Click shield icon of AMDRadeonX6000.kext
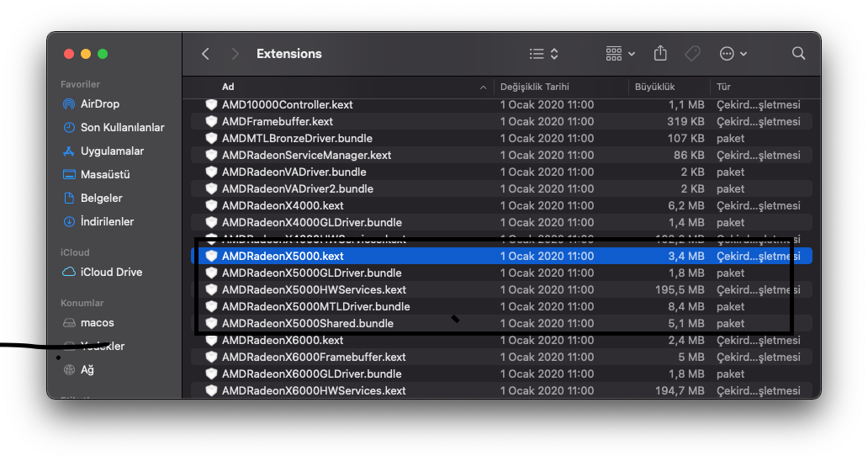The image size is (868, 461). click(x=211, y=341)
